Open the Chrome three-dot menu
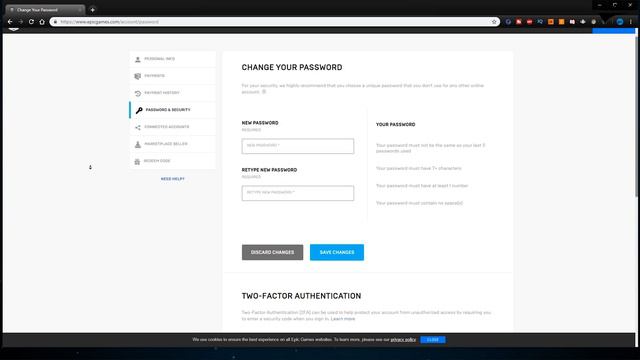 click(631, 22)
